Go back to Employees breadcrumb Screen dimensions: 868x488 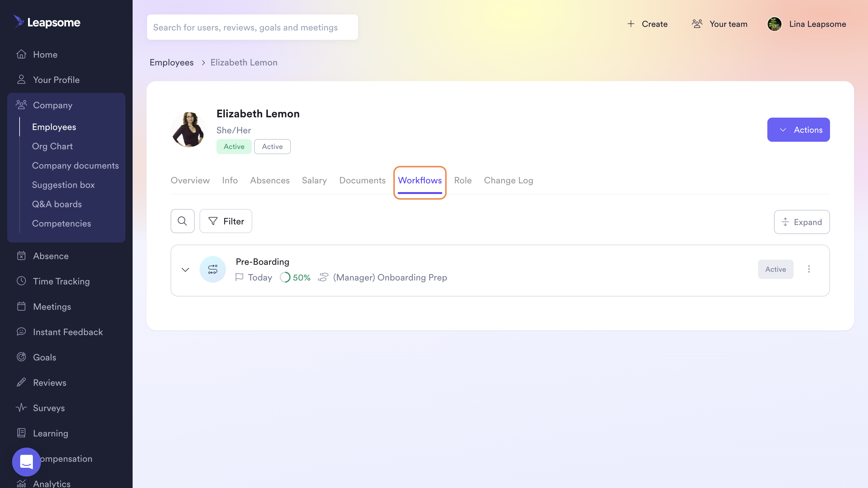(171, 62)
